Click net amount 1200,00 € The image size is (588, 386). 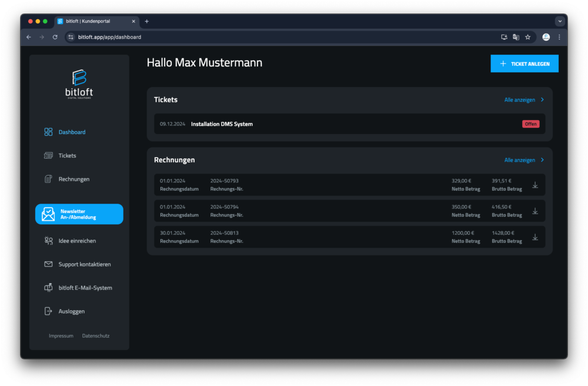[x=463, y=233]
